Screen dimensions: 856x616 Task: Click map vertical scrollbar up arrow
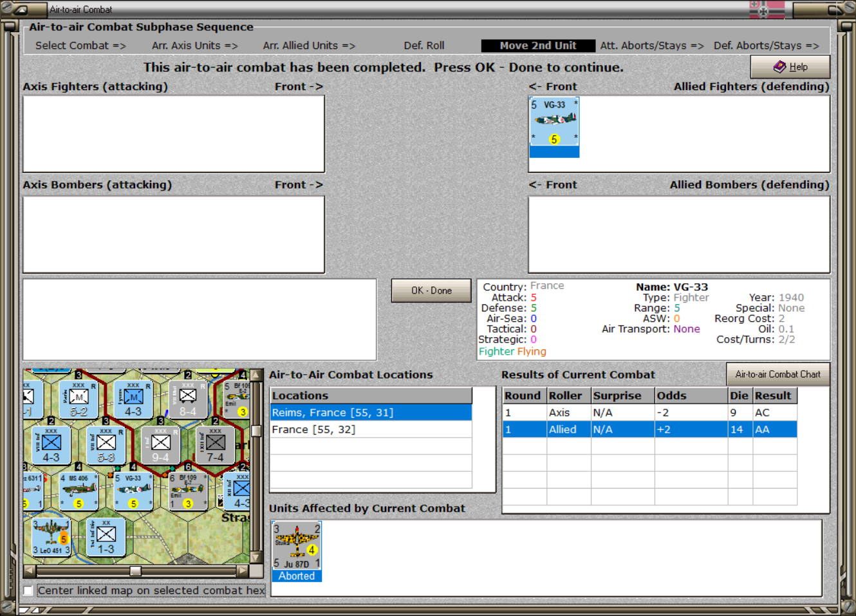click(x=256, y=375)
